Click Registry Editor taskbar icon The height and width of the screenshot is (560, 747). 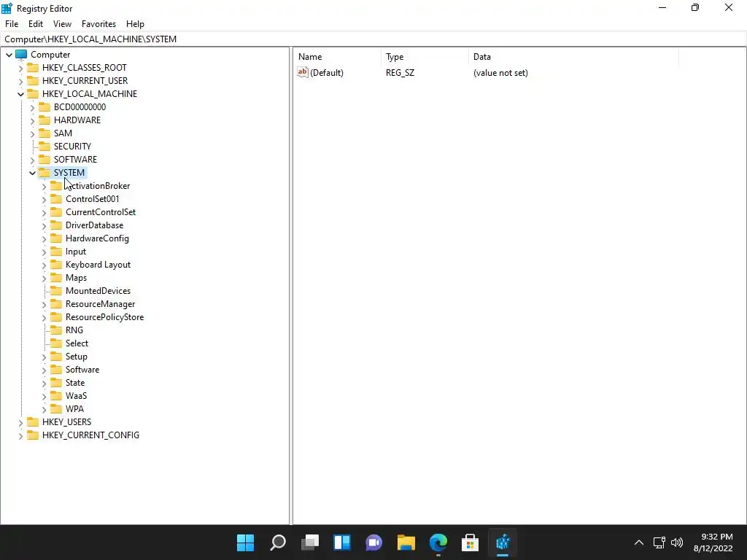pyautogui.click(x=503, y=542)
